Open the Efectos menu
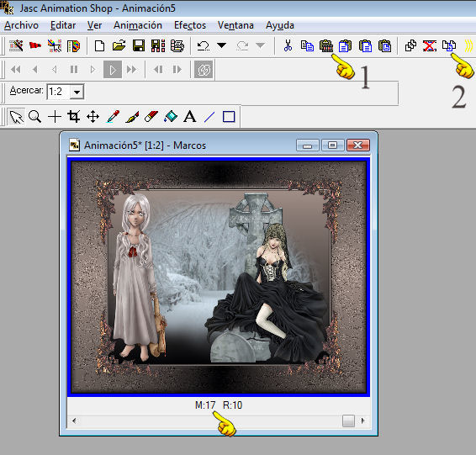 pyautogui.click(x=190, y=25)
